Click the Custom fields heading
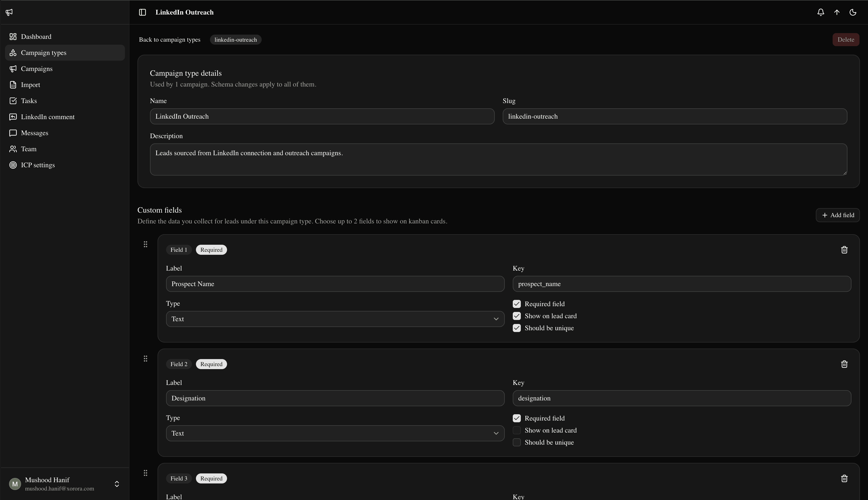This screenshot has height=500, width=868. point(159,210)
